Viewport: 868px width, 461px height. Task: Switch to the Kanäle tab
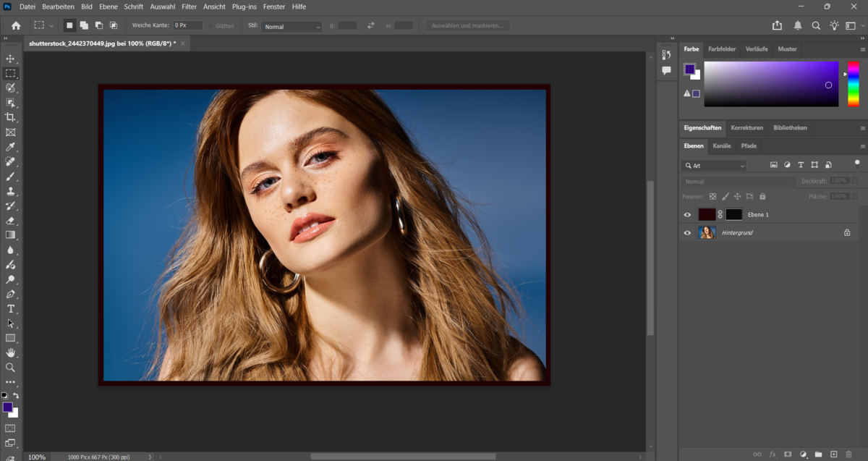pos(721,146)
